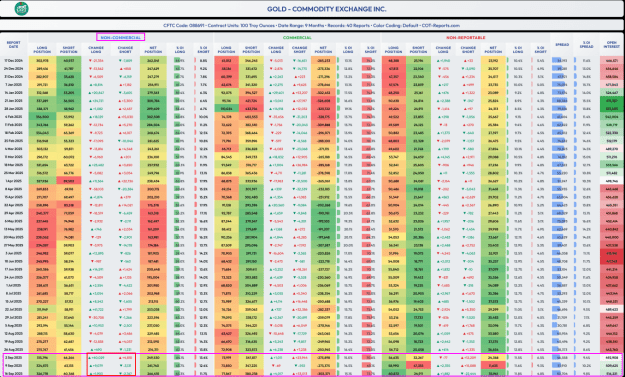This screenshot has height=377, width=625.
Task: Click the % OI Spread column header
Action: point(586,46)
